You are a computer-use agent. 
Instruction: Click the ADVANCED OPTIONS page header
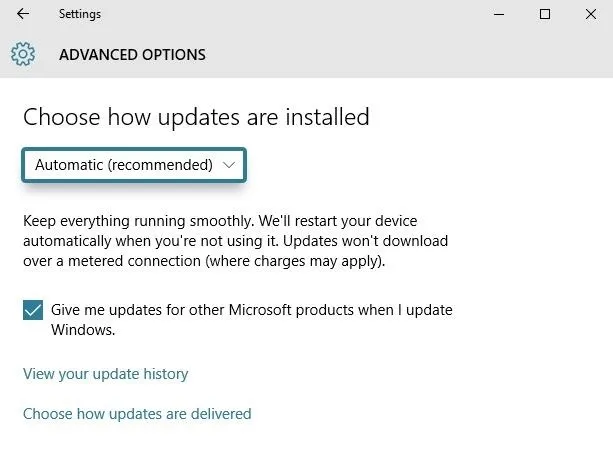point(132,55)
